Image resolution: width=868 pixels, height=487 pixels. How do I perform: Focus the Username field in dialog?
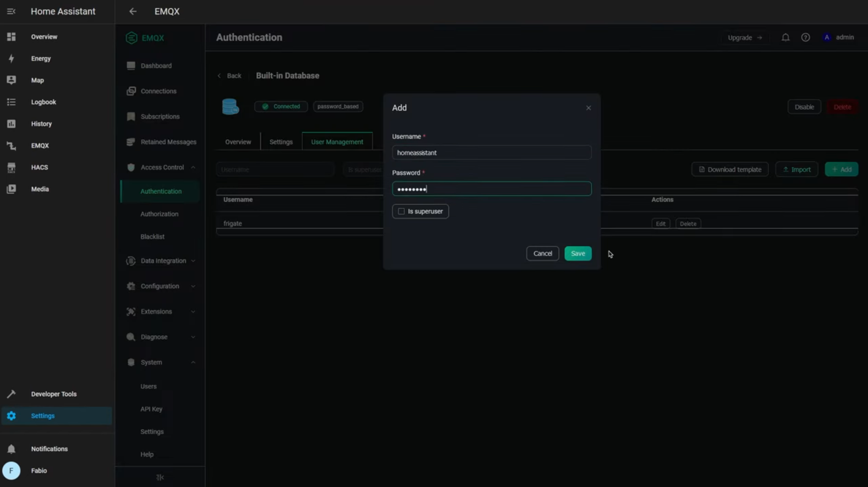tap(492, 153)
